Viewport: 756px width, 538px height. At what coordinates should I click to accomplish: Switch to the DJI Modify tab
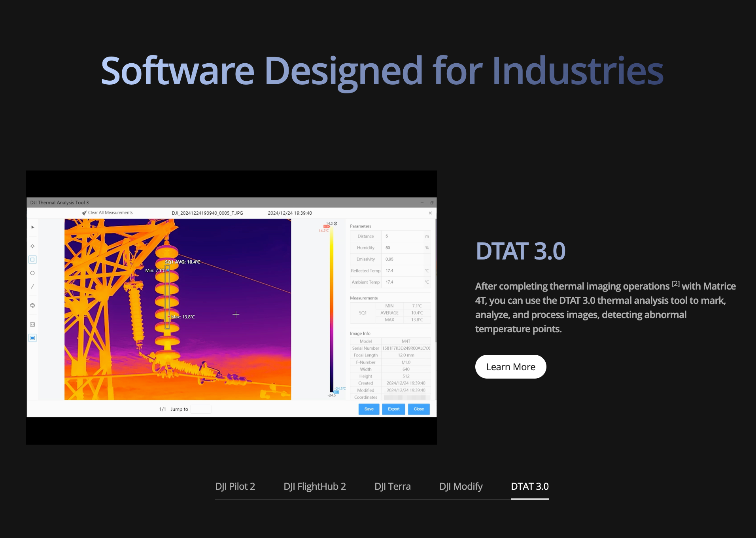coord(461,486)
